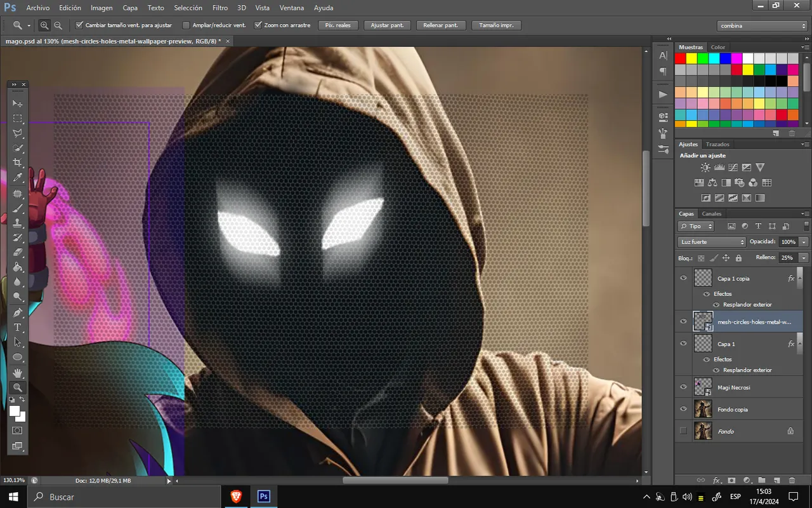Add a Photo Filter adjustment
Image resolution: width=812 pixels, height=508 pixels.
[740, 183]
